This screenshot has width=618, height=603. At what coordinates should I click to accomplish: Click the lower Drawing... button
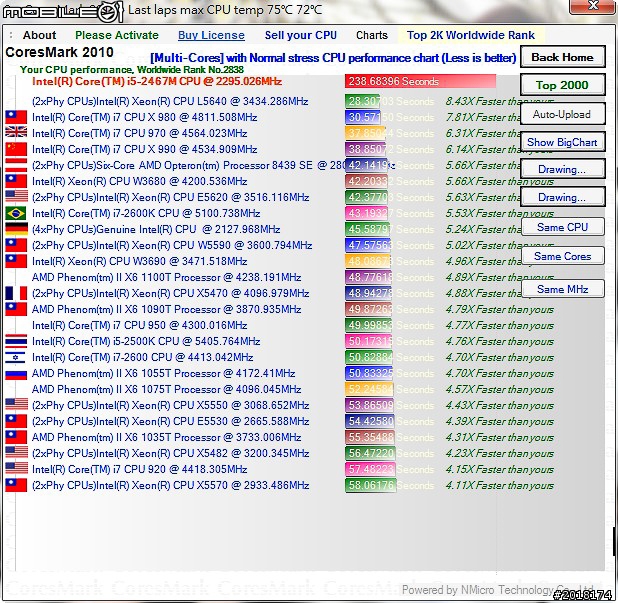click(x=562, y=197)
